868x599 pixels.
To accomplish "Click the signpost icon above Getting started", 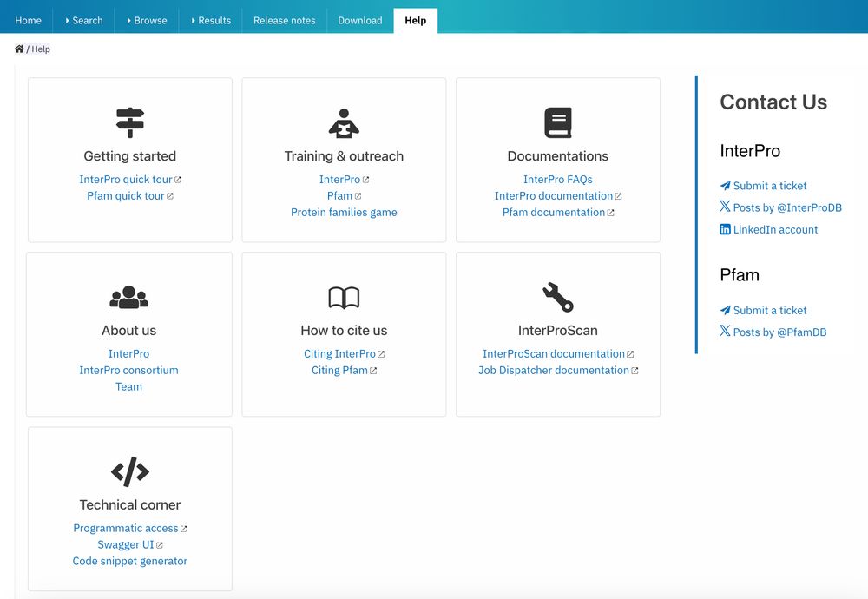I will click(130, 122).
